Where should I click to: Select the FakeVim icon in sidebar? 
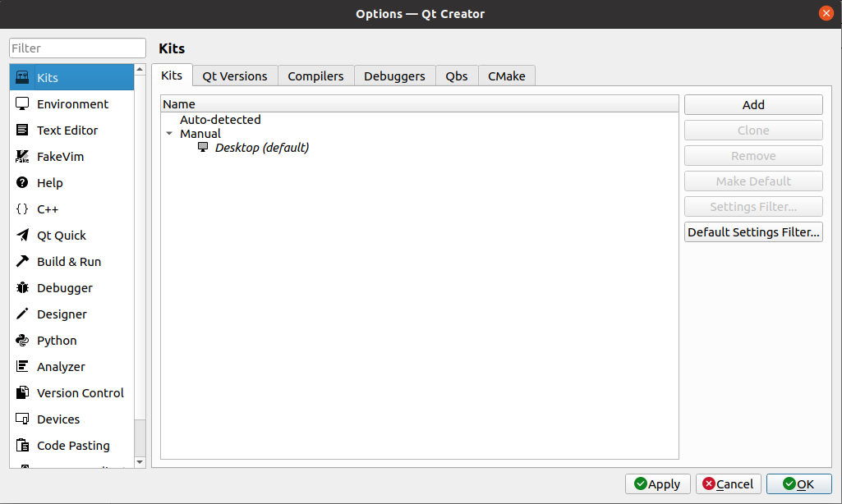(22, 156)
